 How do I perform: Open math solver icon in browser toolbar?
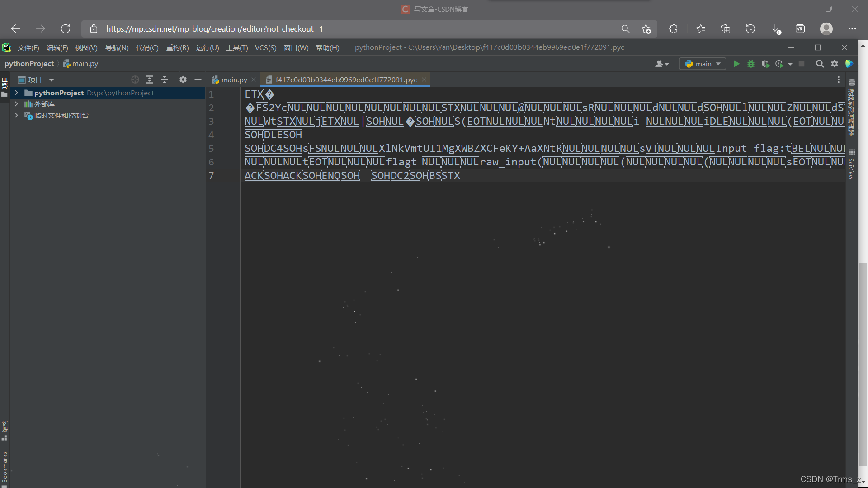click(x=800, y=29)
